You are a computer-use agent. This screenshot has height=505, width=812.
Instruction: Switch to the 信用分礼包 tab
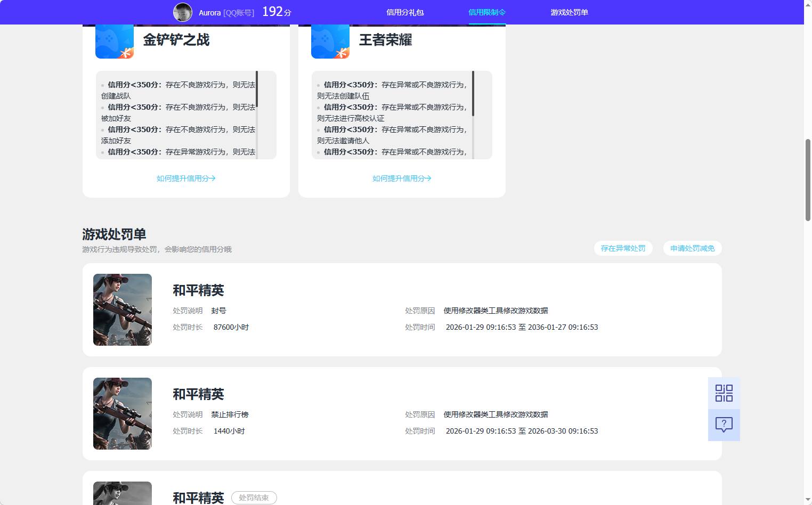point(406,12)
